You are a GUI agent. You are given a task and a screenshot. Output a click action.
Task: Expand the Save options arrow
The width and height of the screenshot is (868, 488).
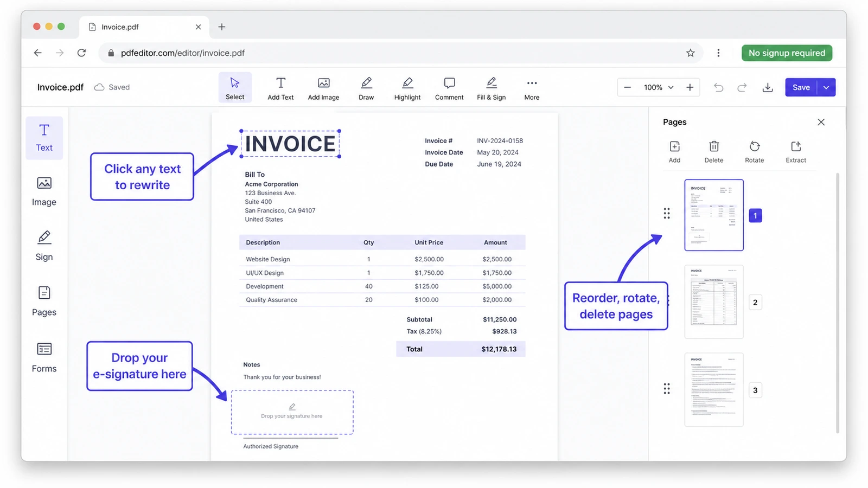coord(826,87)
